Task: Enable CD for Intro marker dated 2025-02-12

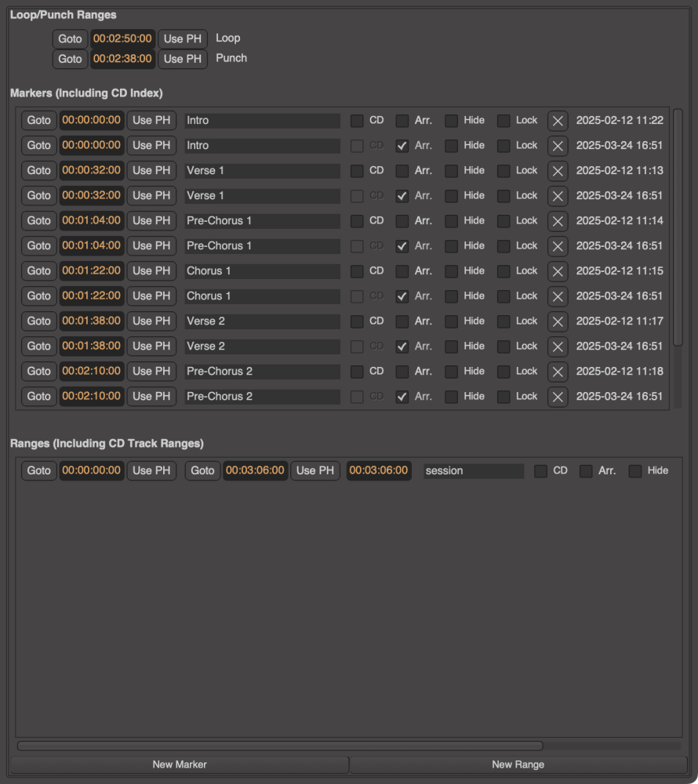Action: tap(357, 121)
